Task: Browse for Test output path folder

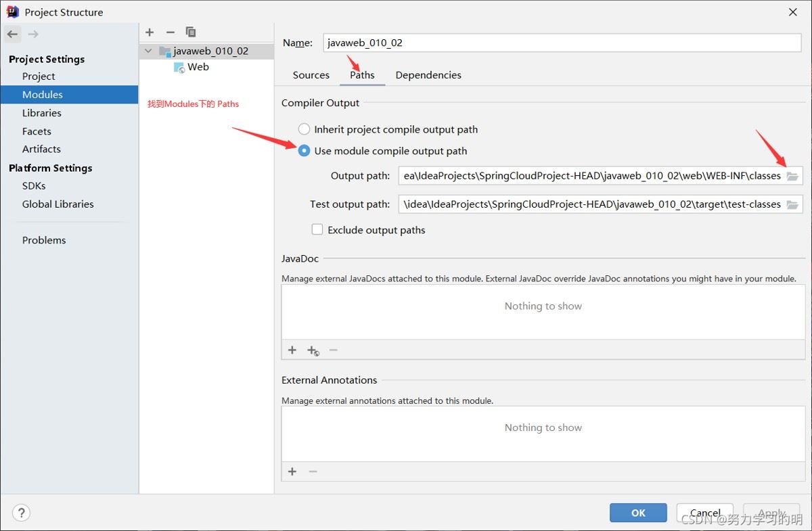Action: [792, 204]
